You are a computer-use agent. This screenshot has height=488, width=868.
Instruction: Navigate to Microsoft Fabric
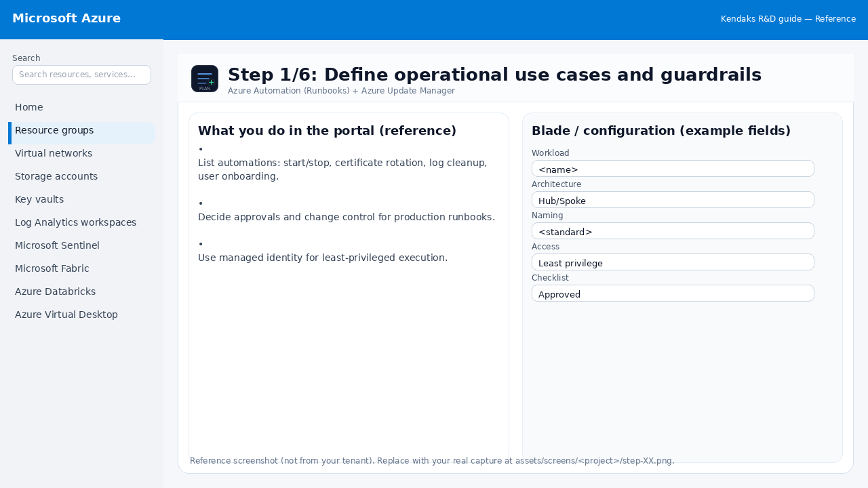81,268
